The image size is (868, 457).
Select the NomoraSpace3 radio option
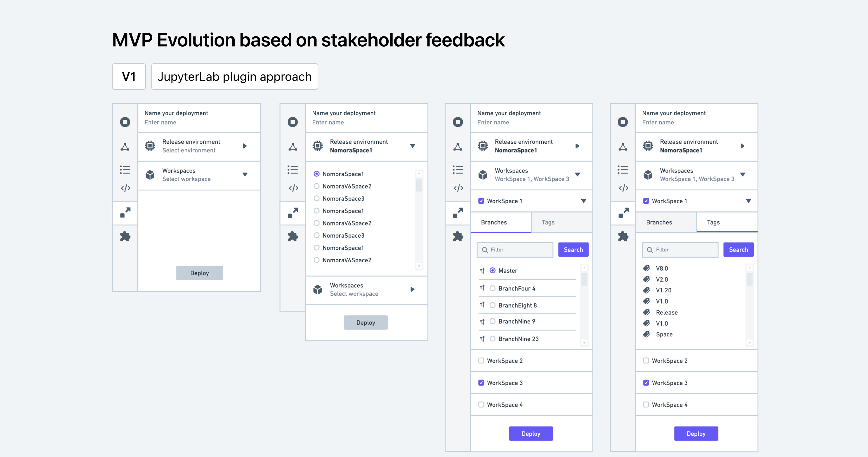(316, 199)
